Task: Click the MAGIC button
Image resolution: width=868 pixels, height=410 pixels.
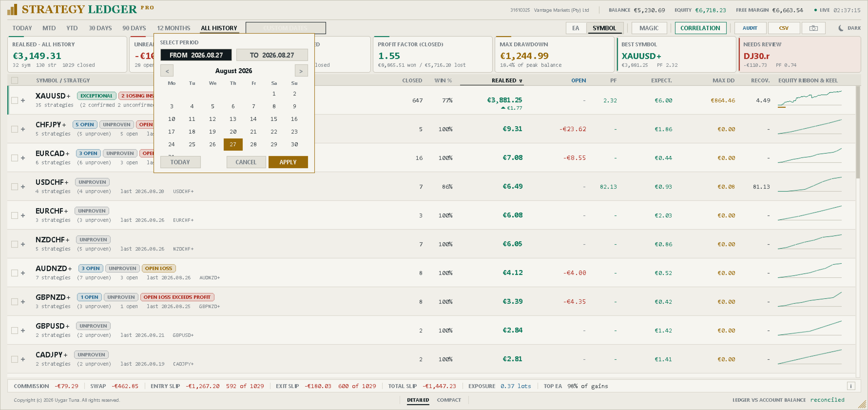Action: [649, 28]
